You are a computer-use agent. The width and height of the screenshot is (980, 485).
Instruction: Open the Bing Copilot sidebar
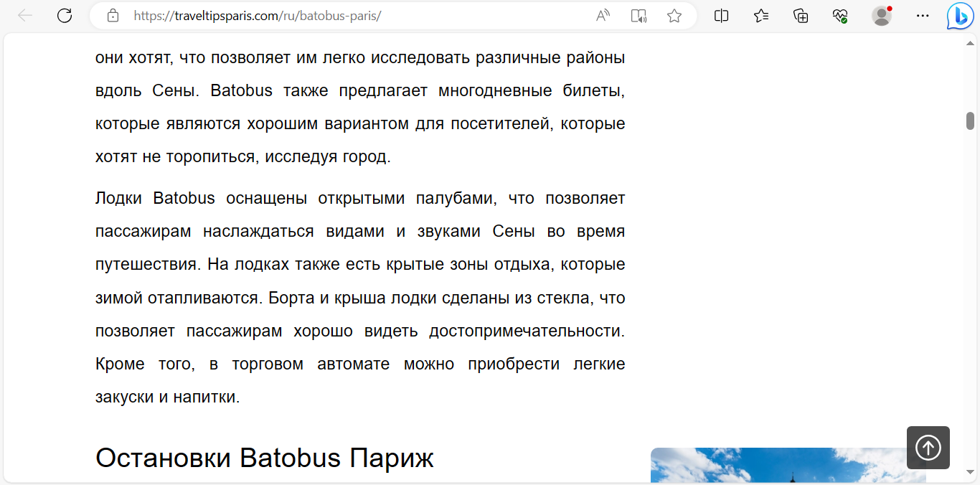[959, 16]
